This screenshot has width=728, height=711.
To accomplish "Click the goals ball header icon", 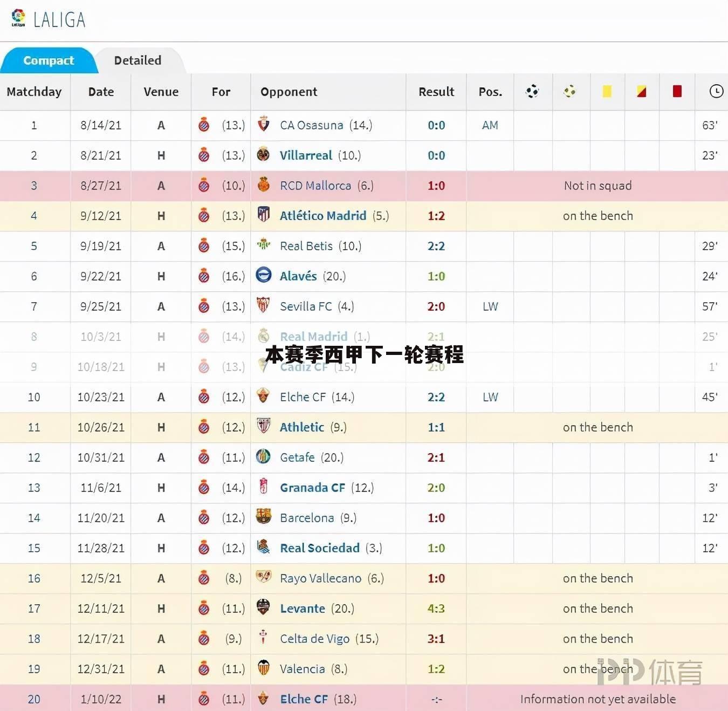I will pyautogui.click(x=532, y=92).
